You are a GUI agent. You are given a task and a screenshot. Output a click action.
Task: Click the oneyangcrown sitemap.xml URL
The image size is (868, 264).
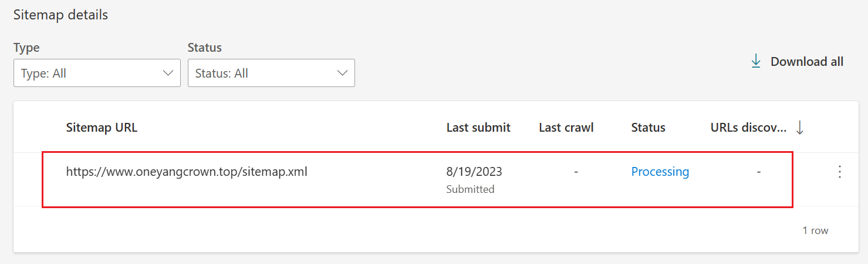(x=187, y=172)
